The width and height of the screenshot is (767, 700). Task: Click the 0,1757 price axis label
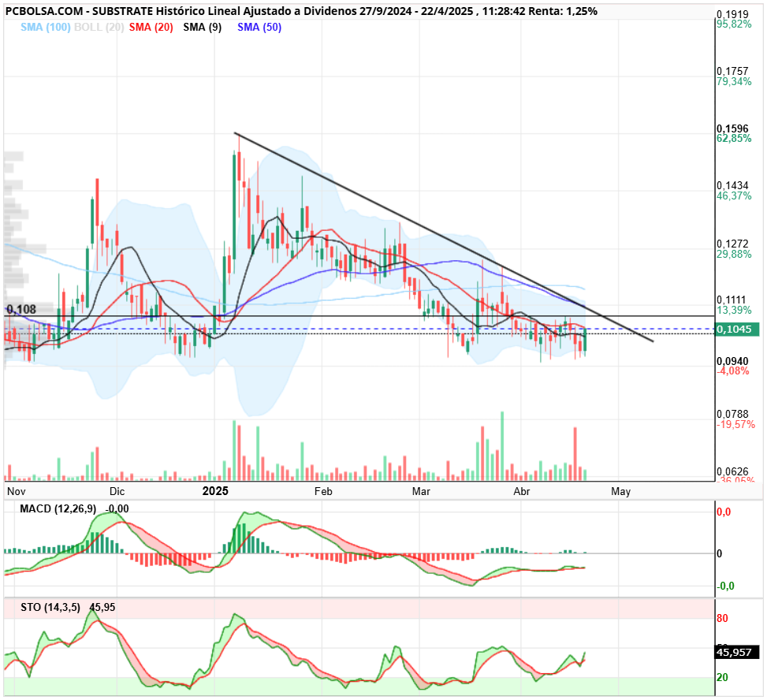[733, 72]
